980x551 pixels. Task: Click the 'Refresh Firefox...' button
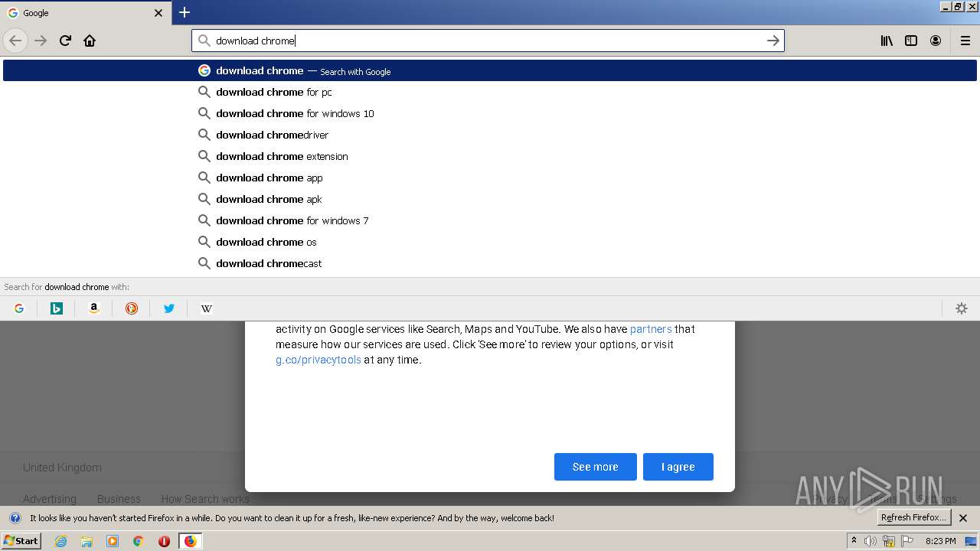914,517
